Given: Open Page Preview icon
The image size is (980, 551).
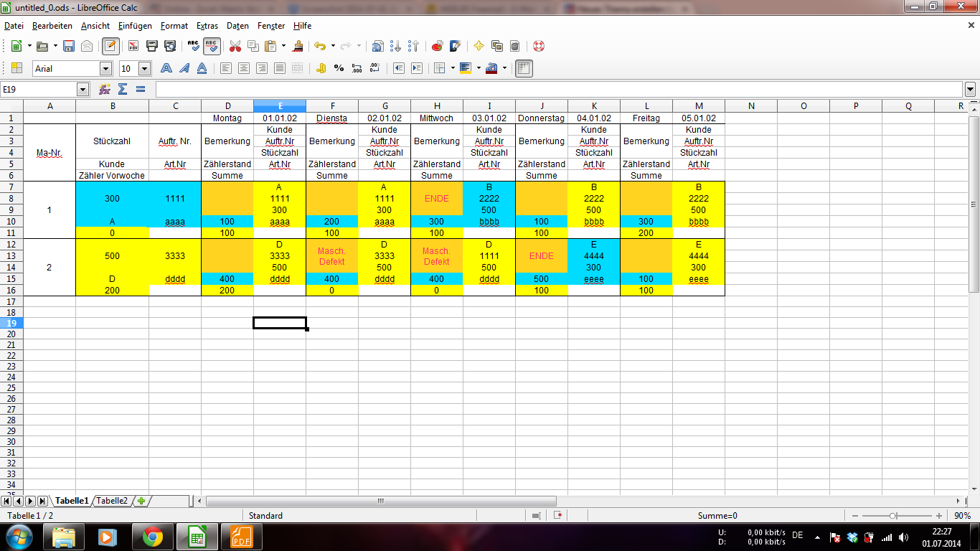Looking at the screenshot, I should (x=170, y=46).
